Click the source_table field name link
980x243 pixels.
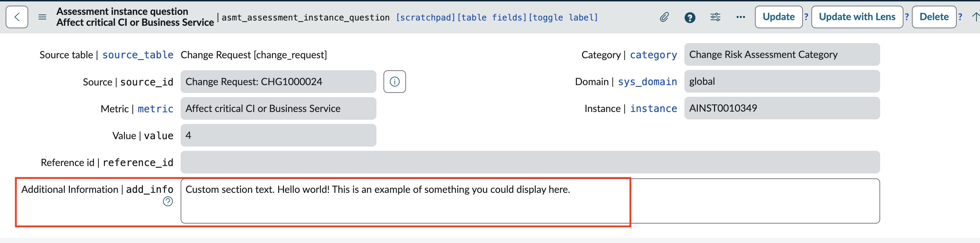(138, 55)
